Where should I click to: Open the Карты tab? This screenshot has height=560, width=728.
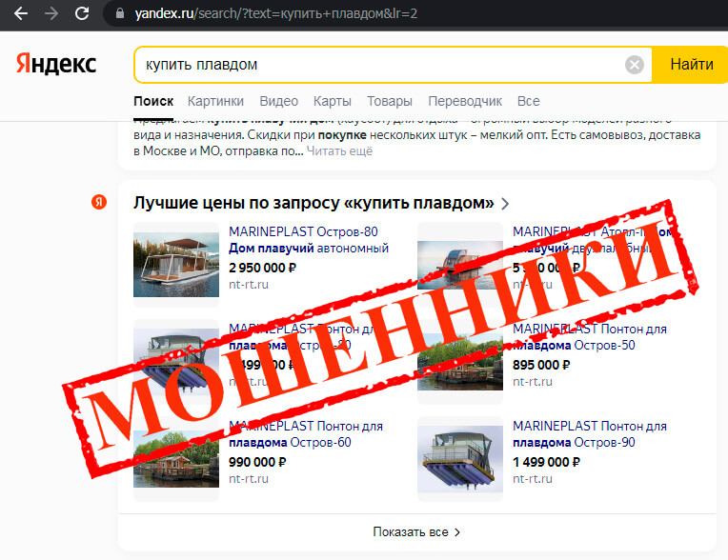point(332,101)
